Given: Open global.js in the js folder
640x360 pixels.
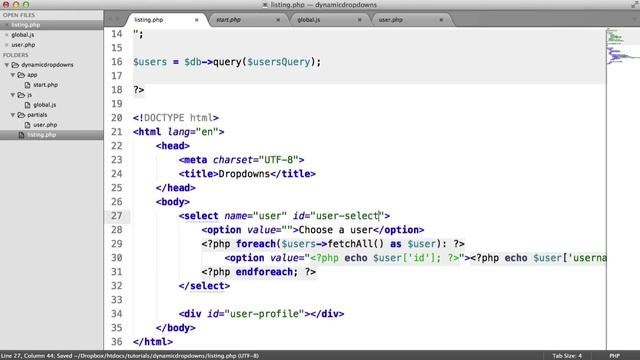Looking at the screenshot, I should pyautogui.click(x=44, y=105).
